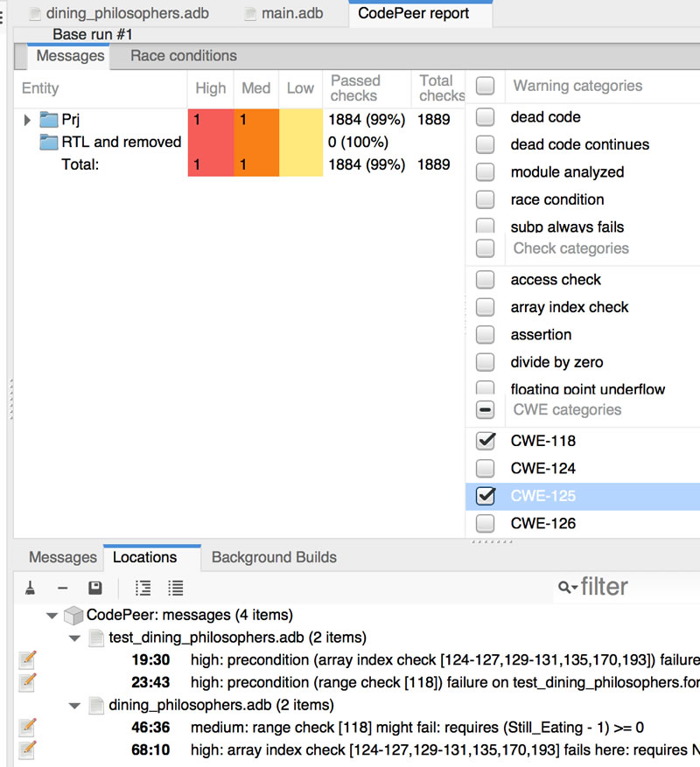This screenshot has width=700, height=767.
Task: Toggle the CWE categories header checkbox
Action: tap(485, 409)
